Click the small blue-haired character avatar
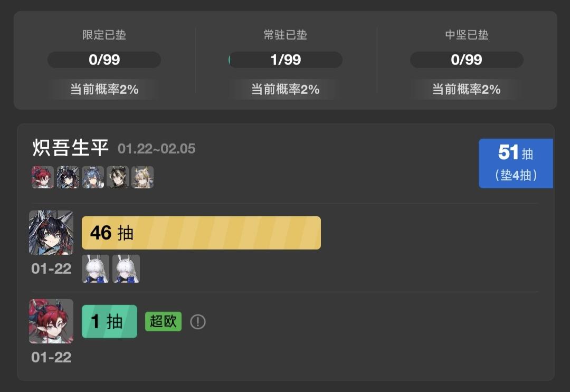570x392 pixels. pyautogui.click(x=93, y=177)
